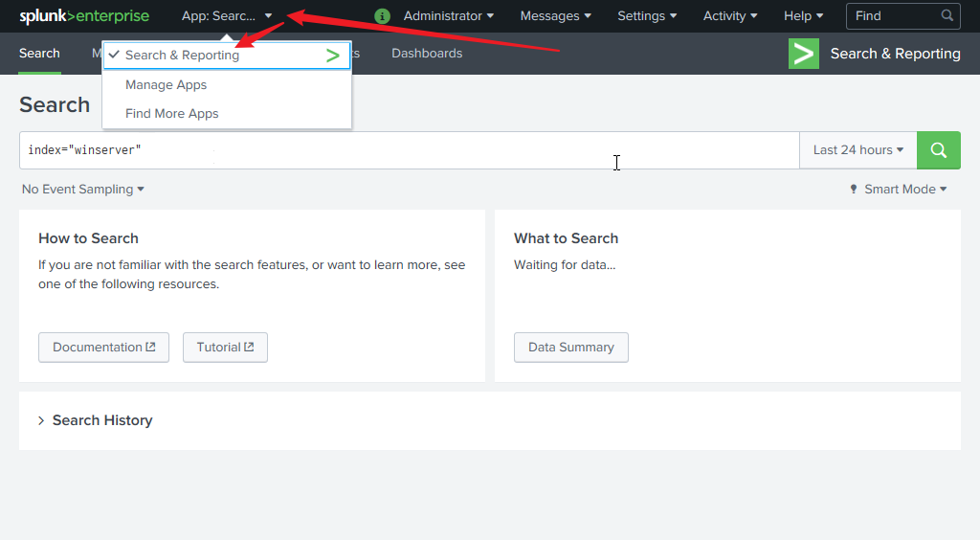Switch to the Search tab
Screen dimensions: 980x540
click(x=39, y=54)
